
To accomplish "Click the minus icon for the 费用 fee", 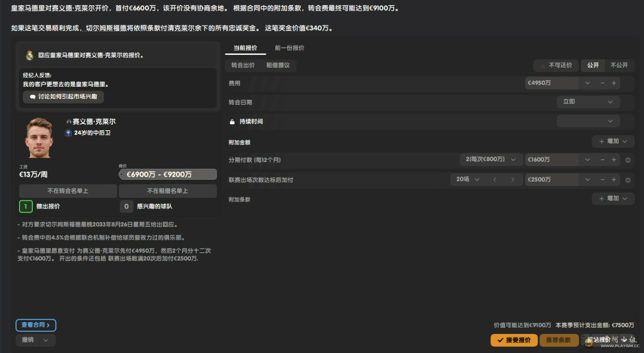I will click(602, 83).
